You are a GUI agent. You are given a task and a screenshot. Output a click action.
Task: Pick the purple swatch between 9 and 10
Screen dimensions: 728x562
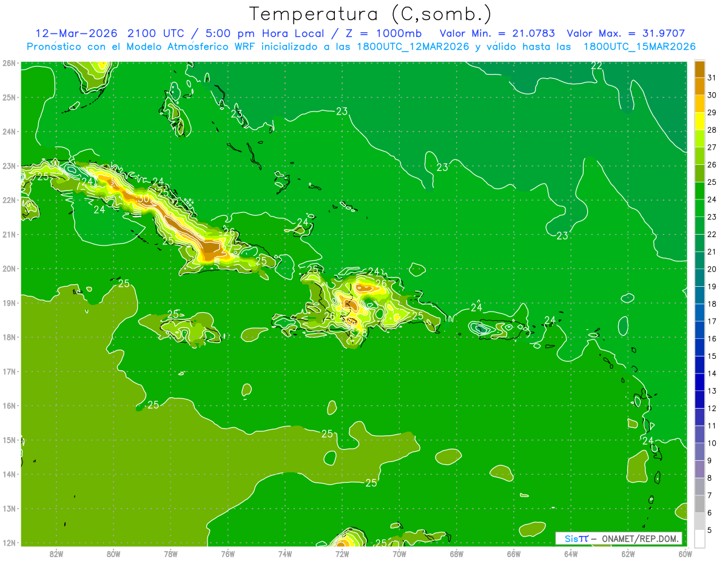pyautogui.click(x=699, y=452)
